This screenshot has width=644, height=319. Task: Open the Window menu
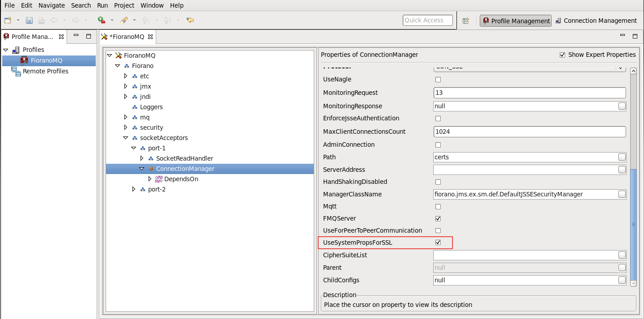pyautogui.click(x=152, y=5)
